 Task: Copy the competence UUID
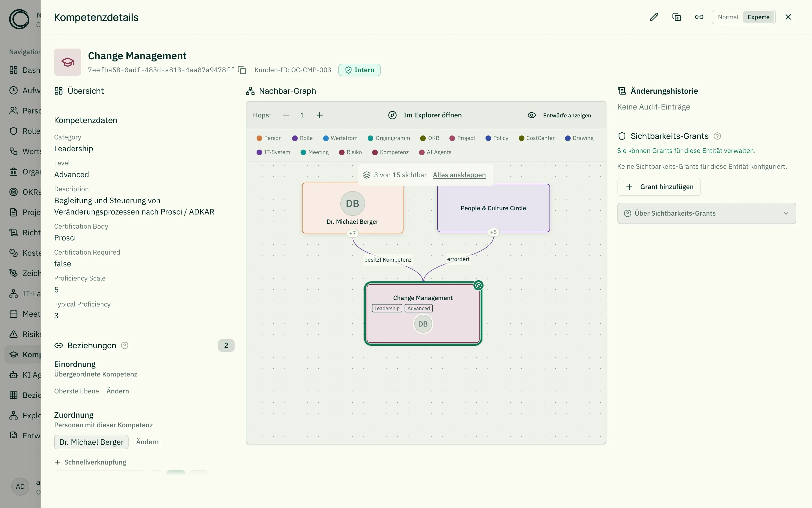point(242,70)
